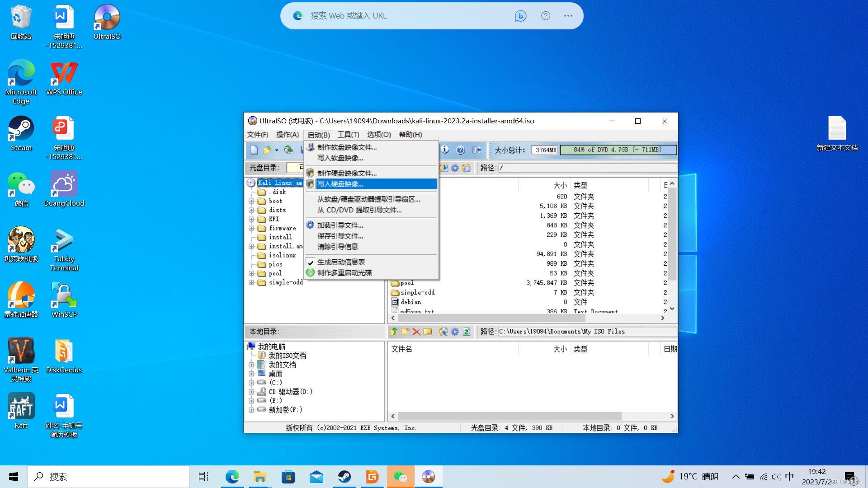Click the local directory up-folder icon
This screenshot has width=868, height=488.
coord(394,332)
